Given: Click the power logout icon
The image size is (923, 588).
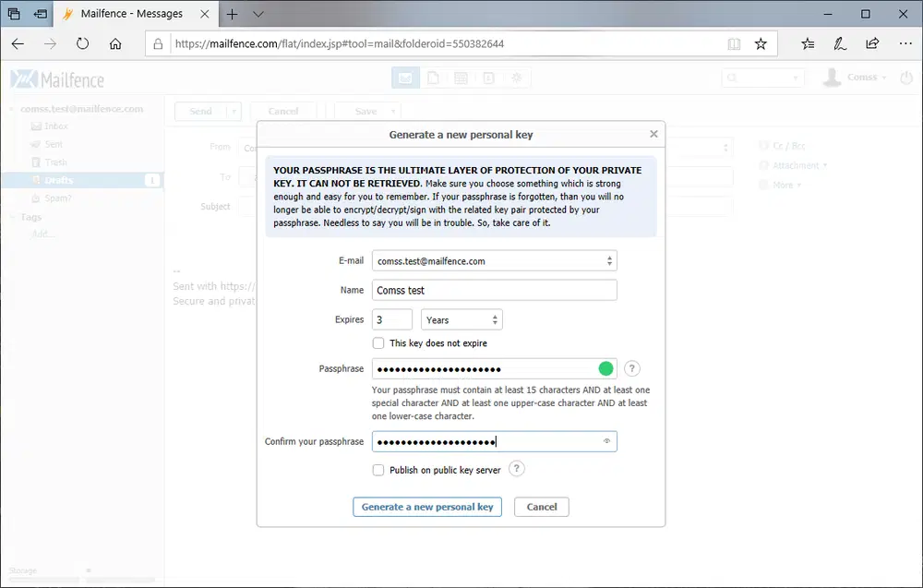Looking at the screenshot, I should coord(906,78).
